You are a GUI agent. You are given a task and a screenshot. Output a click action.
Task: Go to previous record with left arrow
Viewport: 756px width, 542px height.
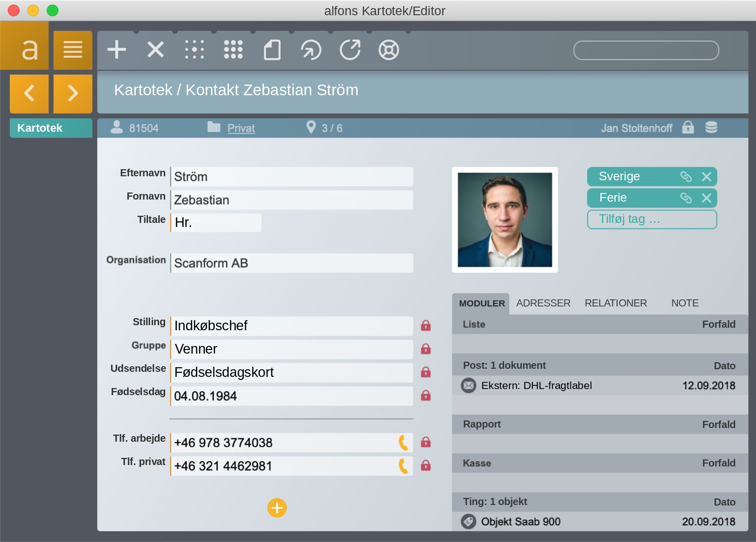(x=29, y=94)
